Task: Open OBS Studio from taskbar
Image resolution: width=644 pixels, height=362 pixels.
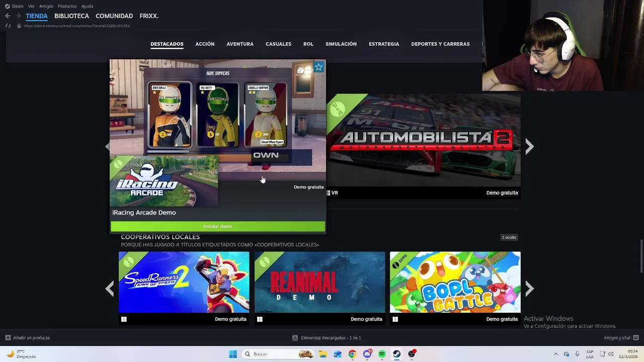Action: click(x=412, y=354)
